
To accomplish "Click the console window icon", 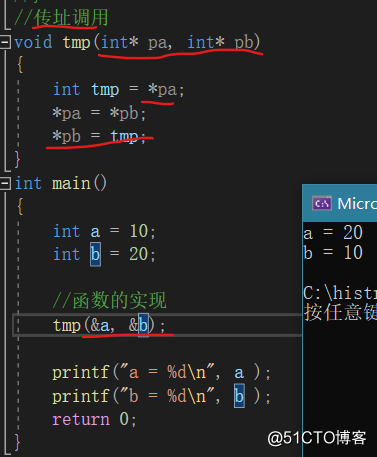I will point(322,203).
